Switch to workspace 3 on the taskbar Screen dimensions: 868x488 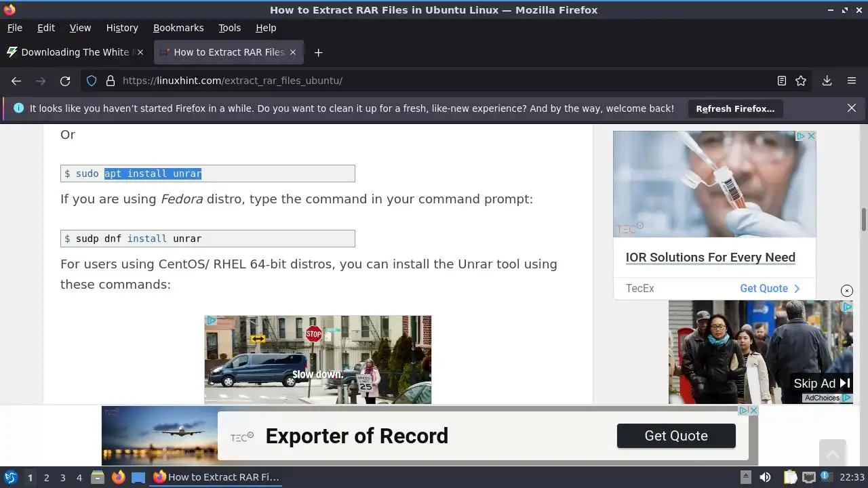tap(62, 477)
